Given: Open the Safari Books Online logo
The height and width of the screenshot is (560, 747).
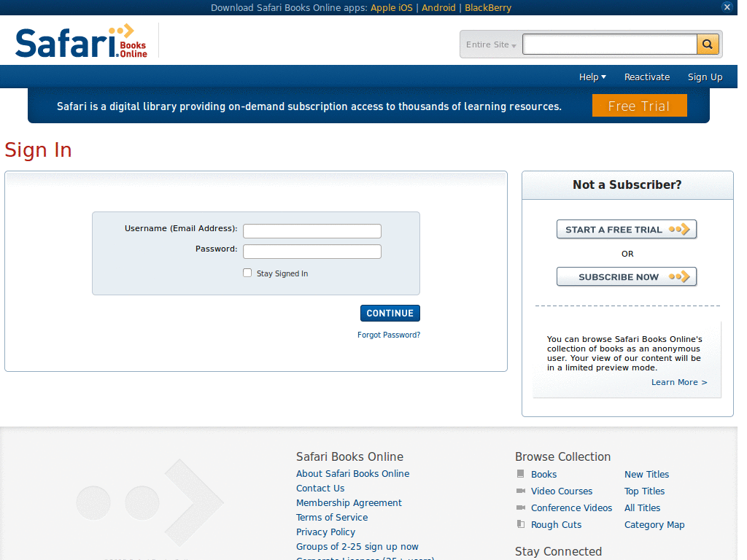Looking at the screenshot, I should pos(82,41).
